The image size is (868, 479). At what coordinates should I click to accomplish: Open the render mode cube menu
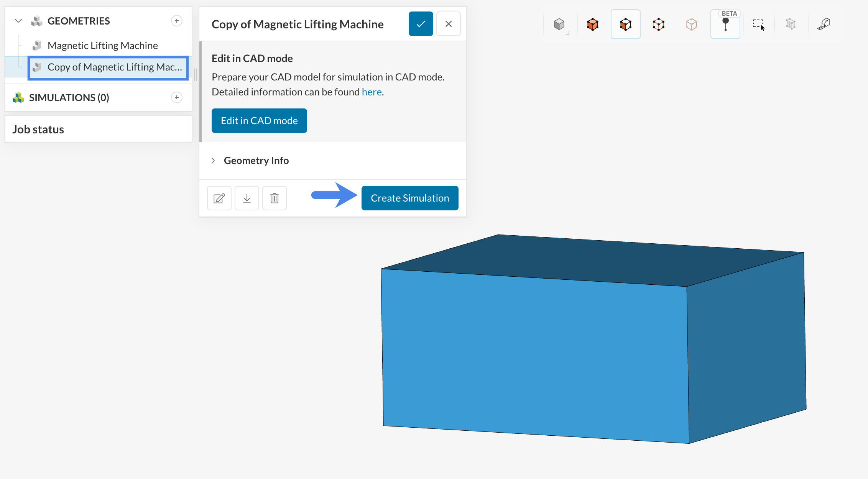(x=559, y=25)
